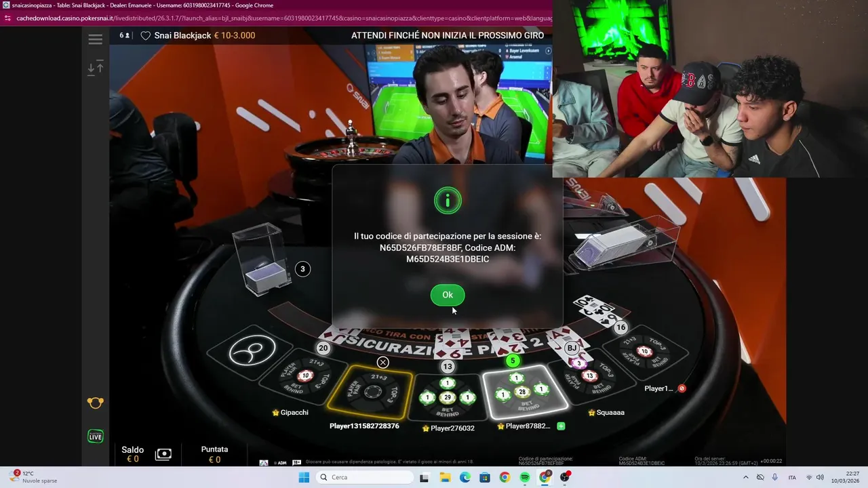Click the up-down arrows icon below the menu
This screenshot has width=868, height=488.
pos(96,67)
